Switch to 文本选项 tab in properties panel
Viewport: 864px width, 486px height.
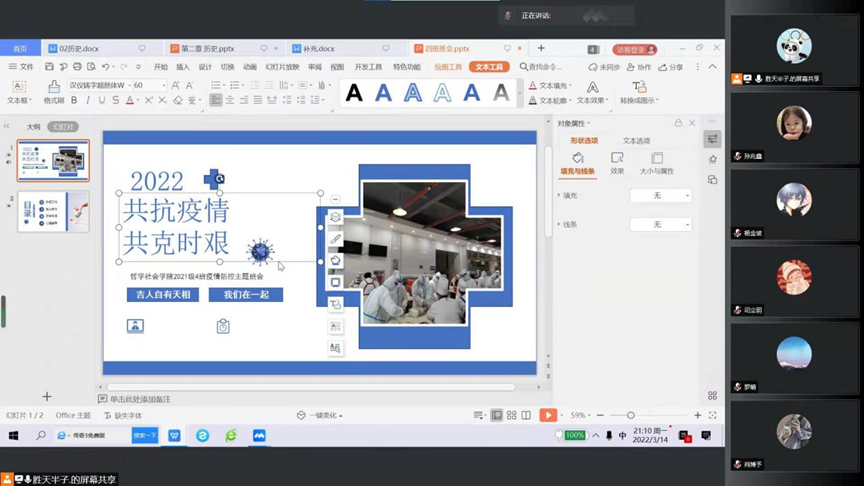[636, 141]
